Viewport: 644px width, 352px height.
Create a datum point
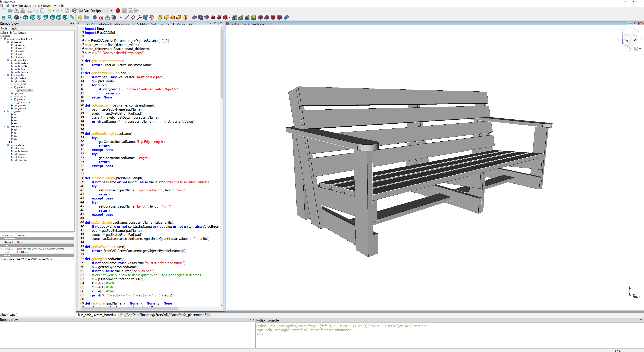[121, 18]
